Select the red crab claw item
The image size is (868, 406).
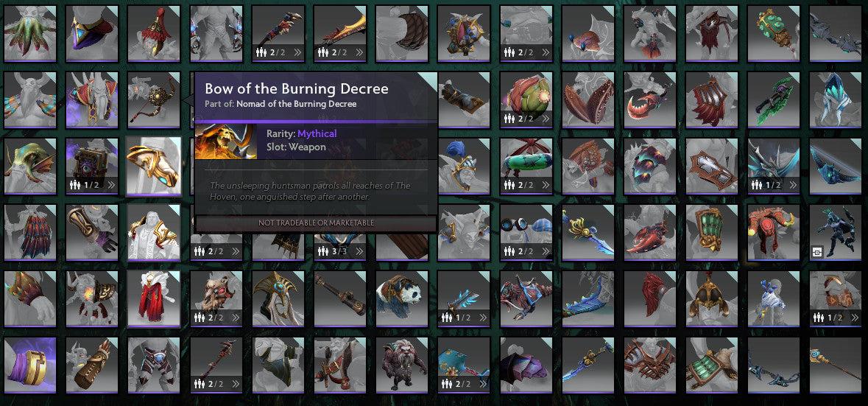(x=650, y=100)
